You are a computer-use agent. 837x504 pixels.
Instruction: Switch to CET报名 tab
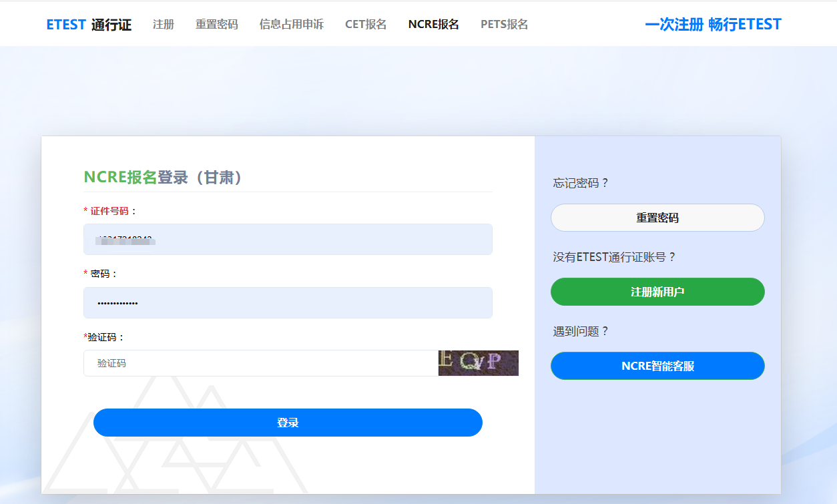pyautogui.click(x=366, y=25)
